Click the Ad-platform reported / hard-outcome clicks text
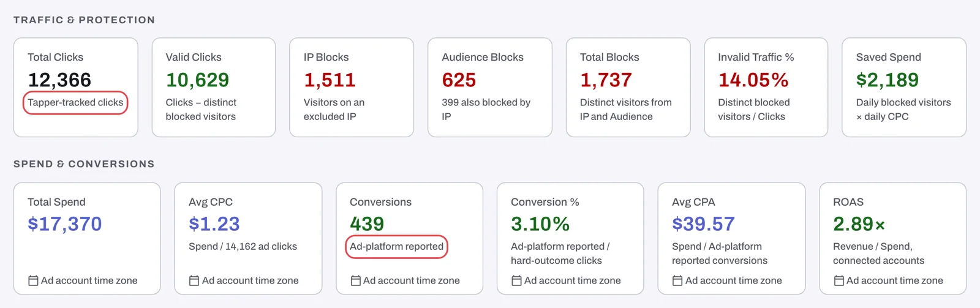Screen dimensions: 980x308 click(560, 254)
